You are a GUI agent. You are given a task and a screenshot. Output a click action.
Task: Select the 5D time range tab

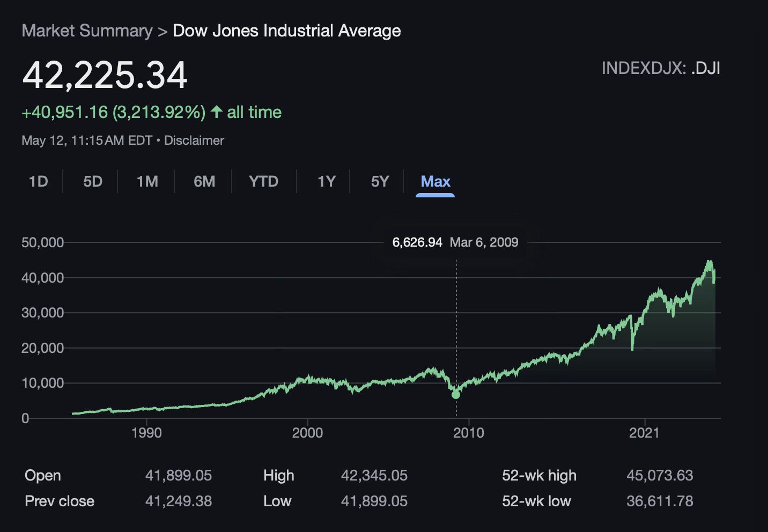coord(93,181)
